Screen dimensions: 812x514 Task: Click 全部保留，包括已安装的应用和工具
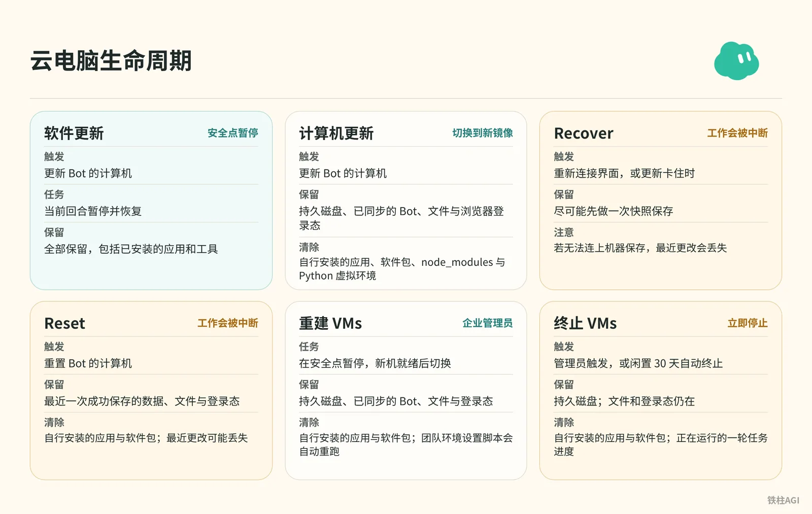tap(131, 249)
